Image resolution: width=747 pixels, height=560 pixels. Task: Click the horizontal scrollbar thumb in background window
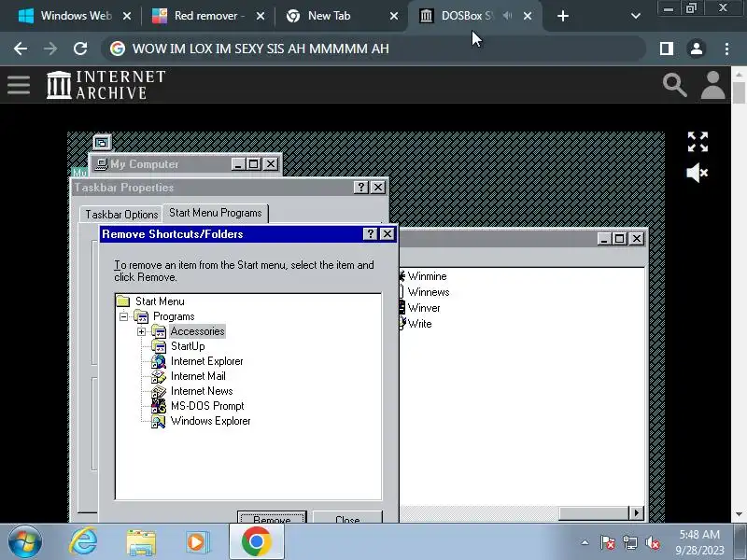[594, 512]
